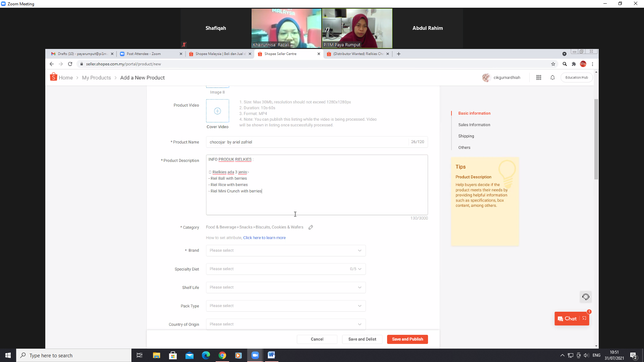Image resolution: width=644 pixels, height=362 pixels.
Task: Open the Country of Origin dropdown
Action: [286, 324]
